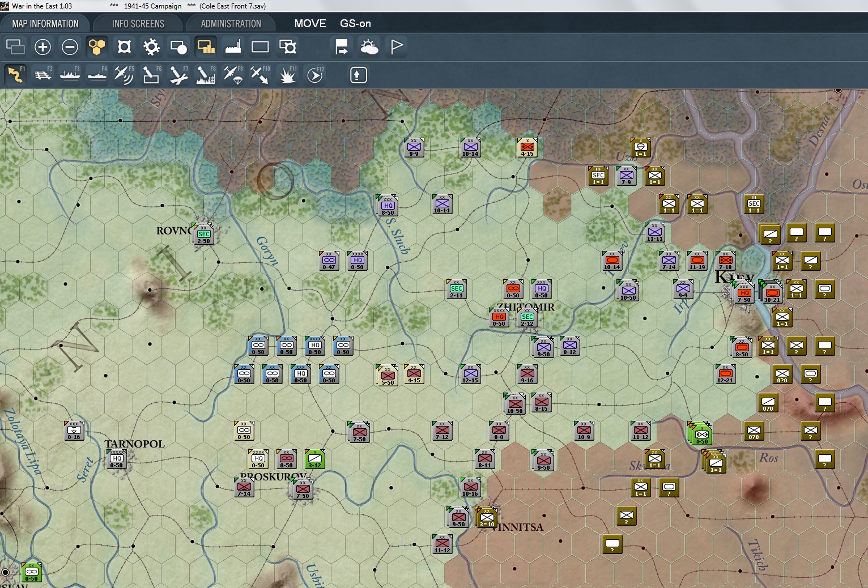Select Air Transfer mode (F10)
The height and width of the screenshot is (588, 868).
coord(260,75)
